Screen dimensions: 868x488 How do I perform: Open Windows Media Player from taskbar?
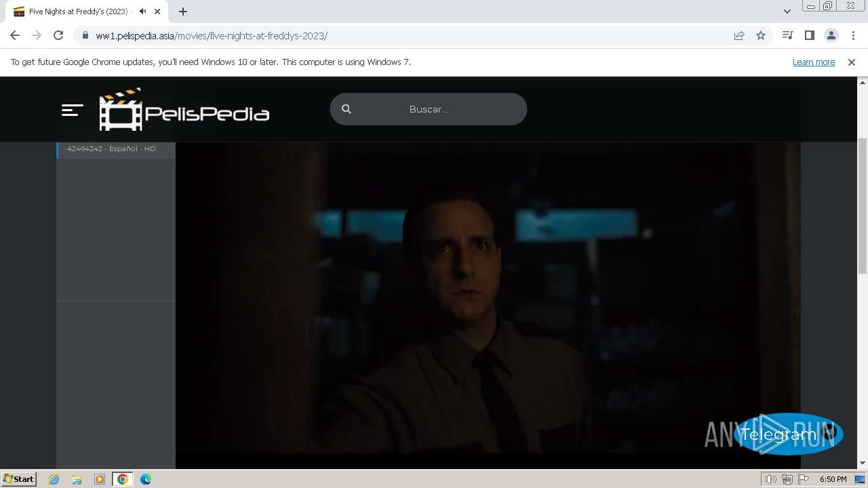coord(100,479)
